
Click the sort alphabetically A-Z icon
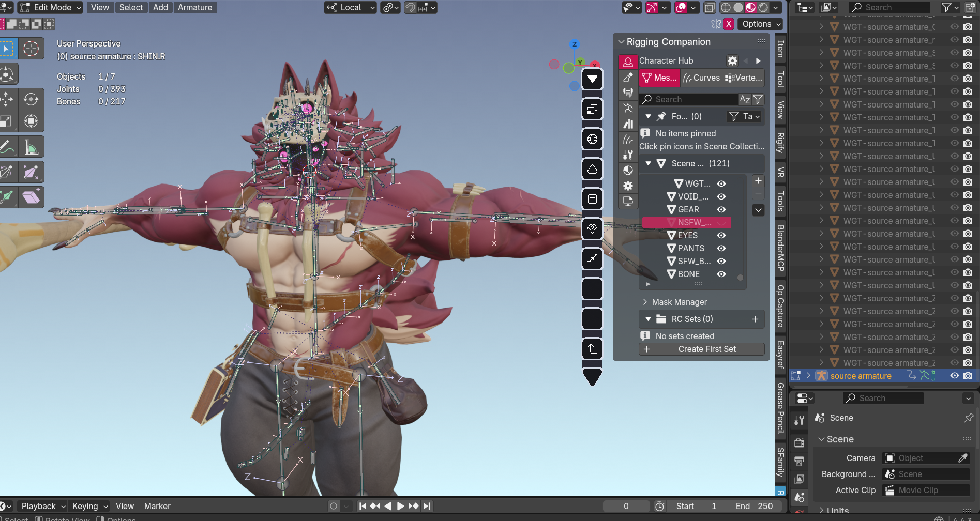coord(745,99)
